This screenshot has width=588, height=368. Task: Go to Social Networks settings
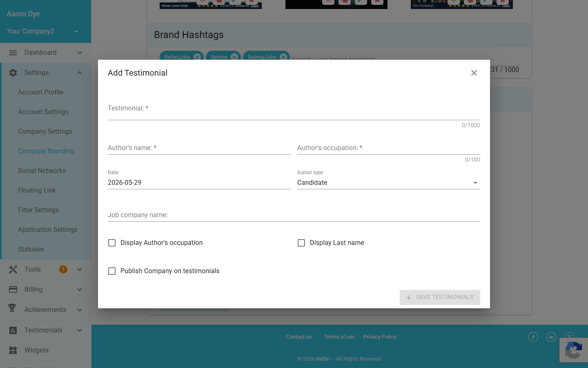tap(42, 171)
